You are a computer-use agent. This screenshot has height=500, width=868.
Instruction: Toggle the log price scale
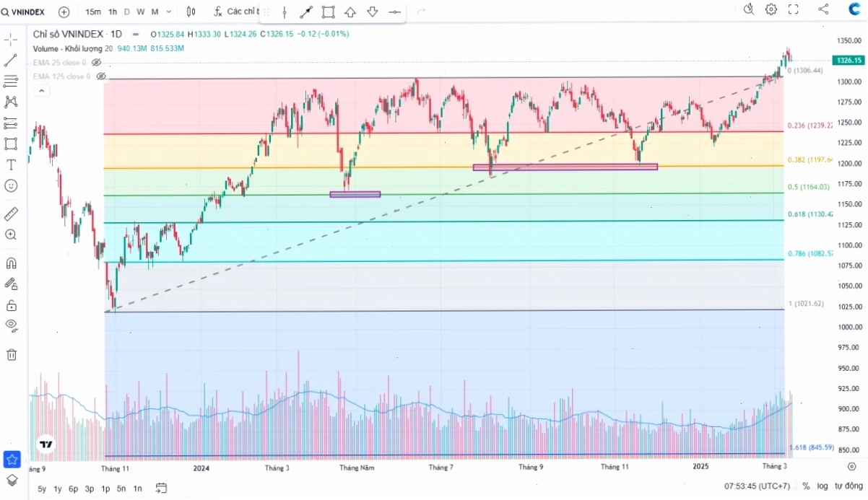(823, 486)
